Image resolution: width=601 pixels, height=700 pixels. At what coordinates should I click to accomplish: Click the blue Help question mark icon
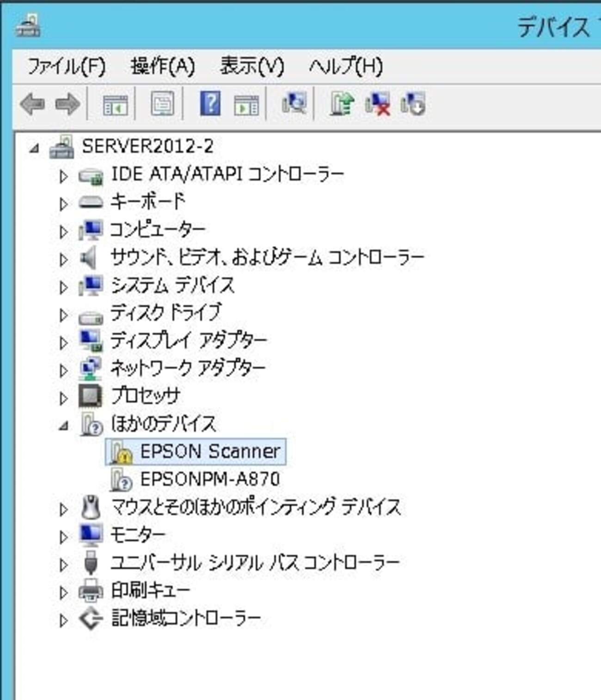click(210, 103)
